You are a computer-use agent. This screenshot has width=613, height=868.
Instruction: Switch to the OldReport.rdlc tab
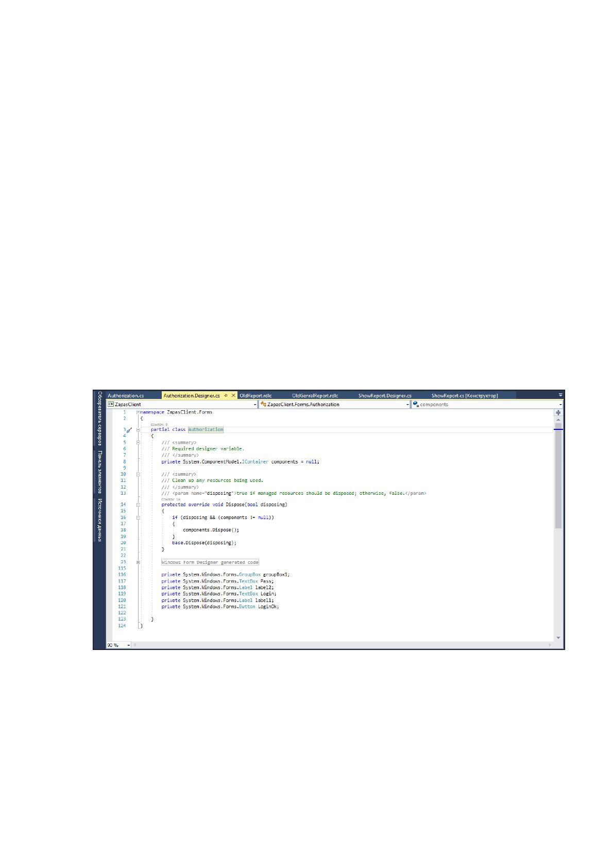[256, 395]
